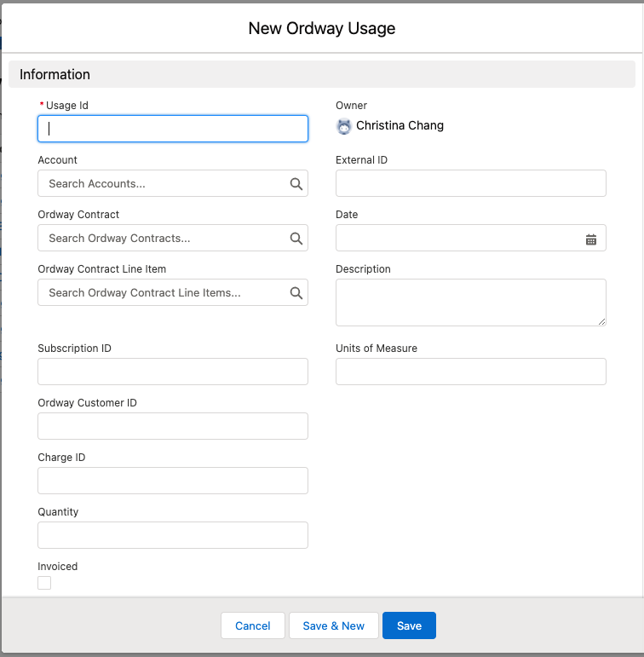644x657 pixels.
Task: Click the Information section header
Action: (x=322, y=74)
